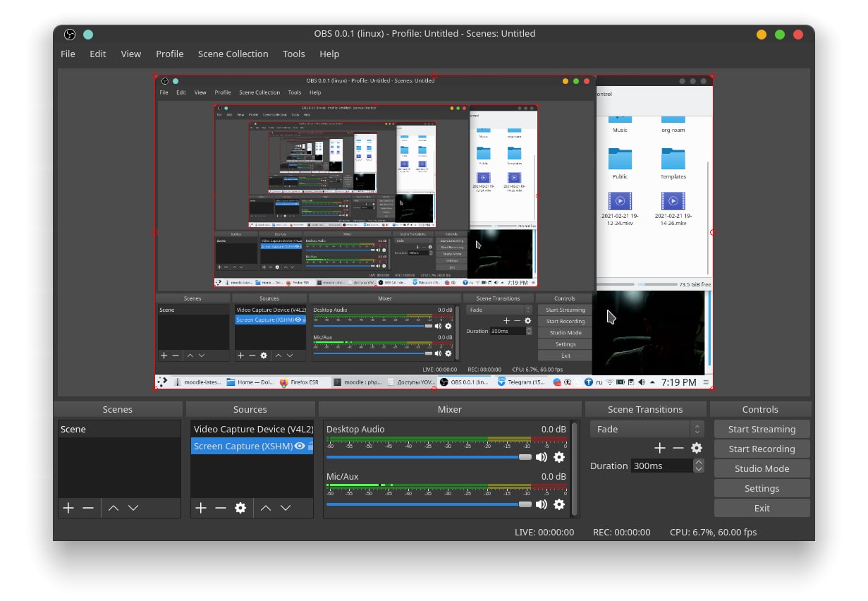The height and width of the screenshot is (601, 868).
Task: Open the Help menu in the main window
Action: pyautogui.click(x=329, y=54)
